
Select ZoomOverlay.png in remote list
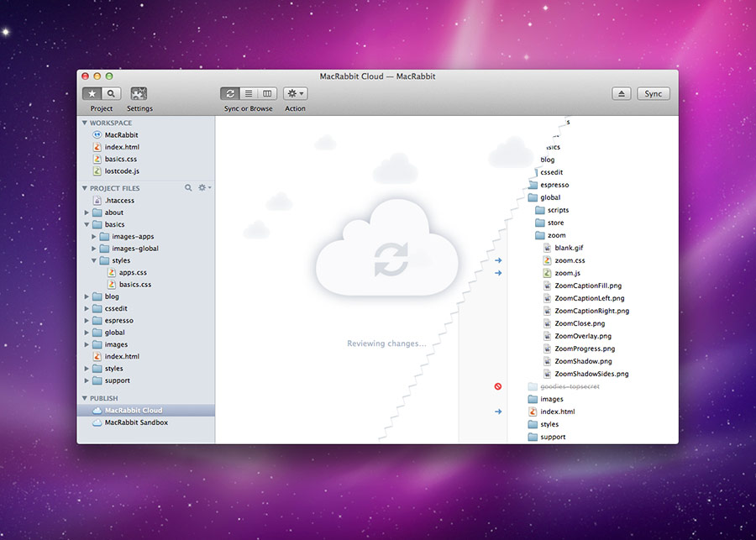(x=578, y=336)
